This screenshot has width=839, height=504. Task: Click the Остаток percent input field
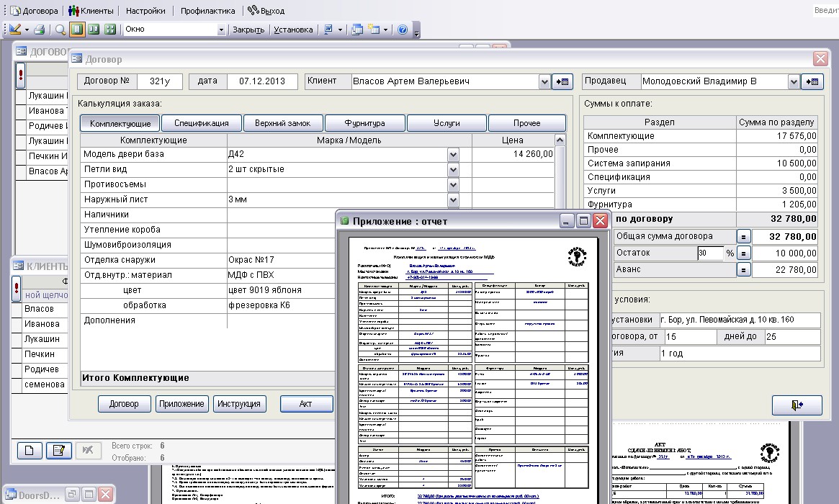(x=709, y=253)
